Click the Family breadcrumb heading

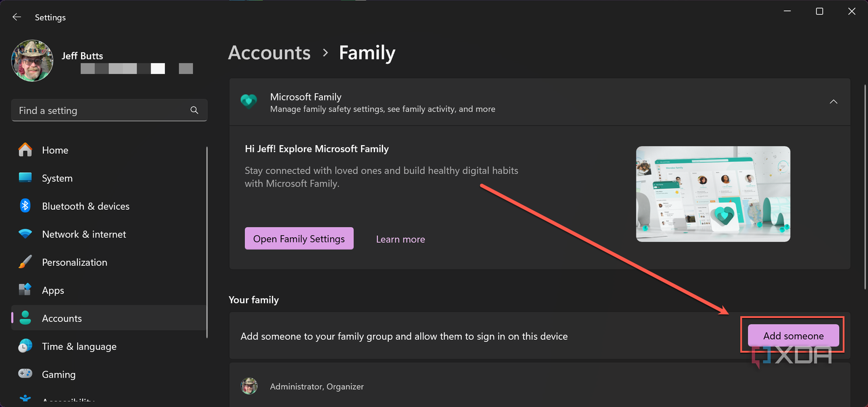[x=367, y=53]
